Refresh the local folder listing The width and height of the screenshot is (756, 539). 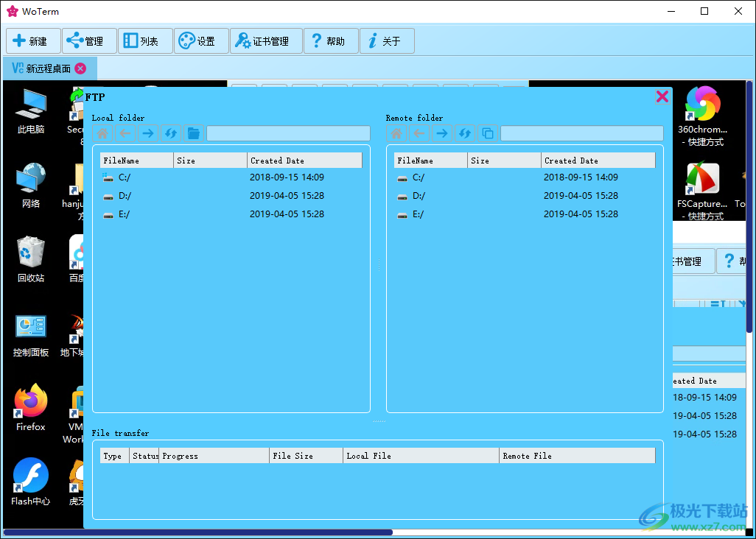tap(171, 133)
